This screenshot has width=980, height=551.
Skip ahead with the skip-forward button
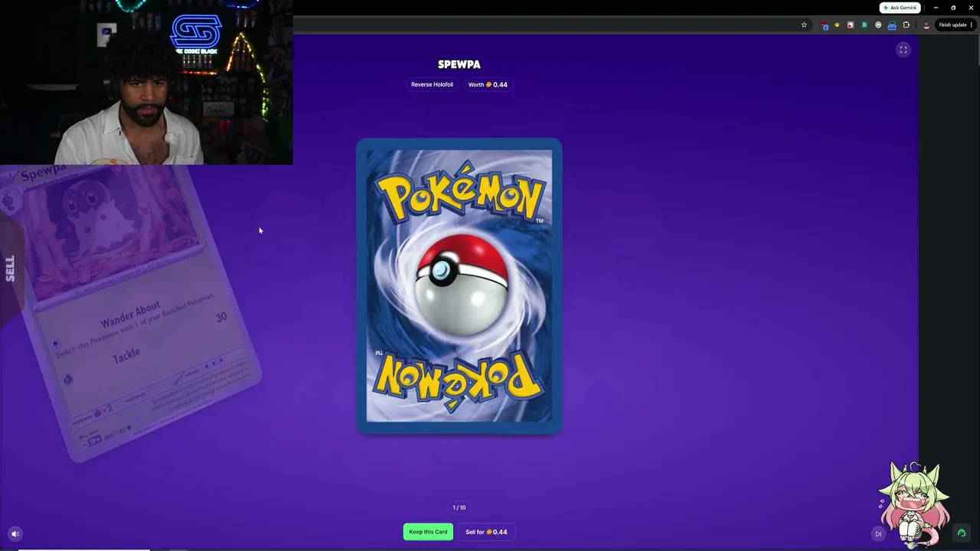(878, 533)
